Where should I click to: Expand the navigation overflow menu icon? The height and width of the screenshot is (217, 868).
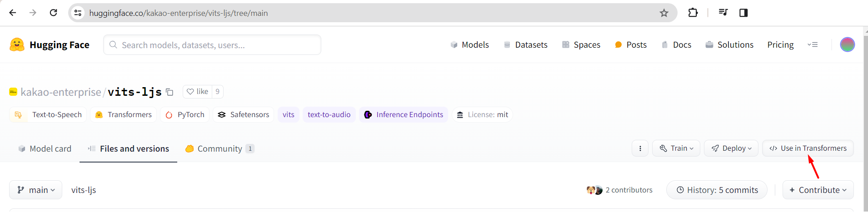click(813, 44)
